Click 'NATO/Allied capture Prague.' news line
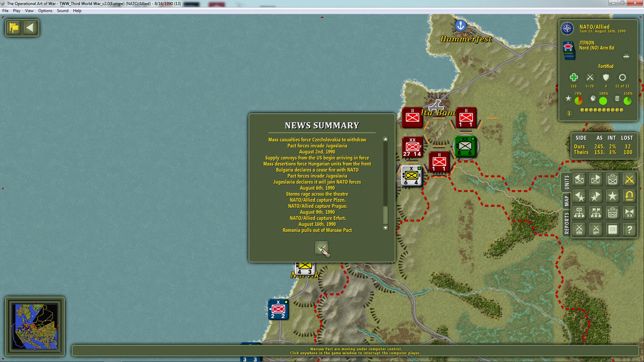The height and width of the screenshot is (362, 644). point(318,206)
